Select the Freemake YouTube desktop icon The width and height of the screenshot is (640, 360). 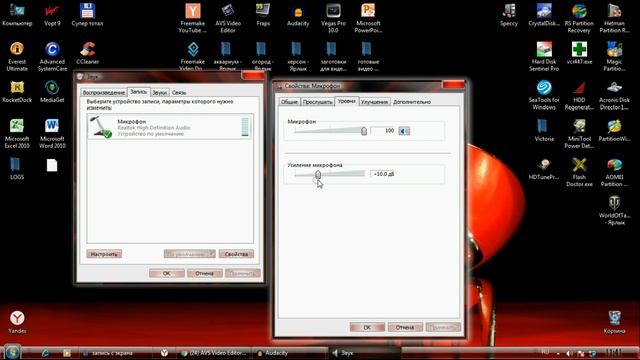(x=193, y=18)
